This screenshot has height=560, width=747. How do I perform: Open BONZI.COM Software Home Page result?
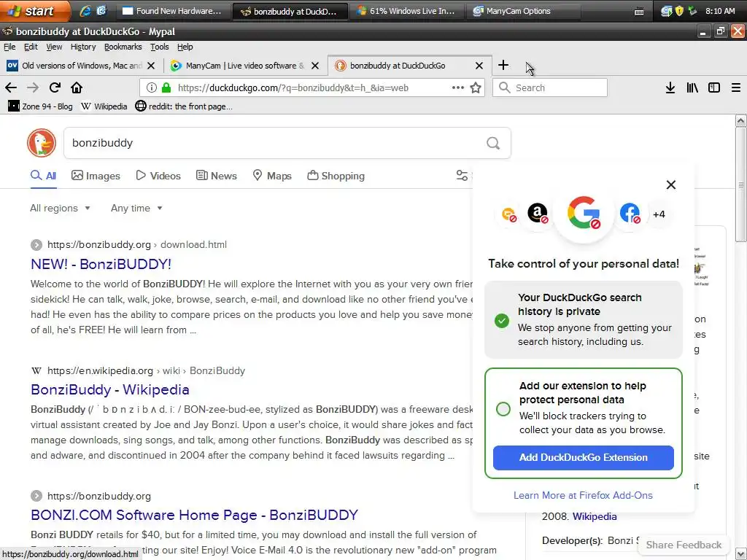pyautogui.click(x=194, y=515)
